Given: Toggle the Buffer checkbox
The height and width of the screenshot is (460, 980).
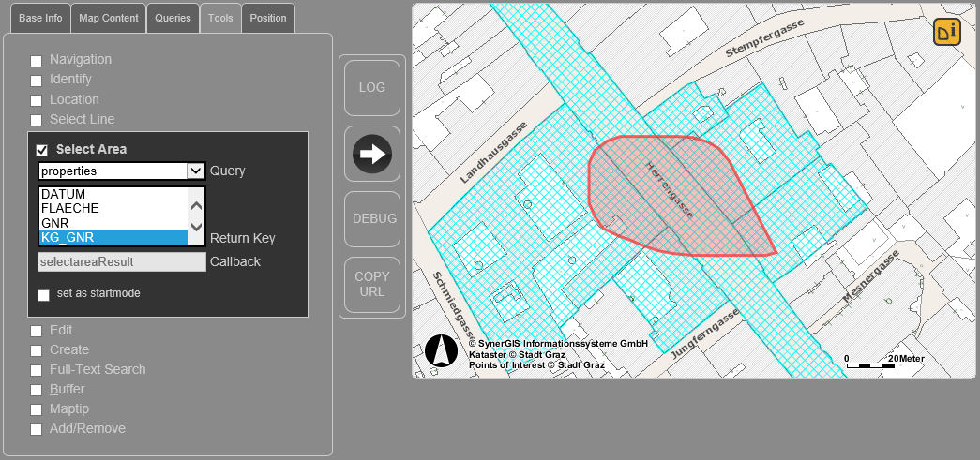Looking at the screenshot, I should 37,390.
